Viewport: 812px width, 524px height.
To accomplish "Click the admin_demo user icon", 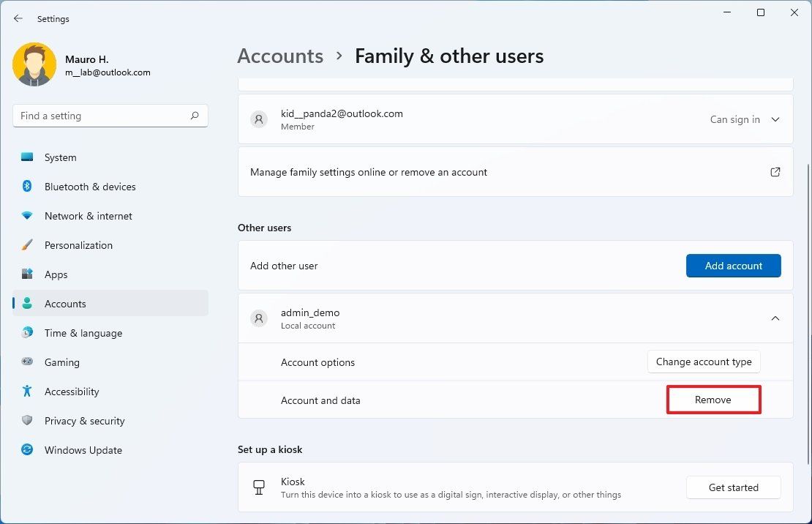I will [x=258, y=318].
